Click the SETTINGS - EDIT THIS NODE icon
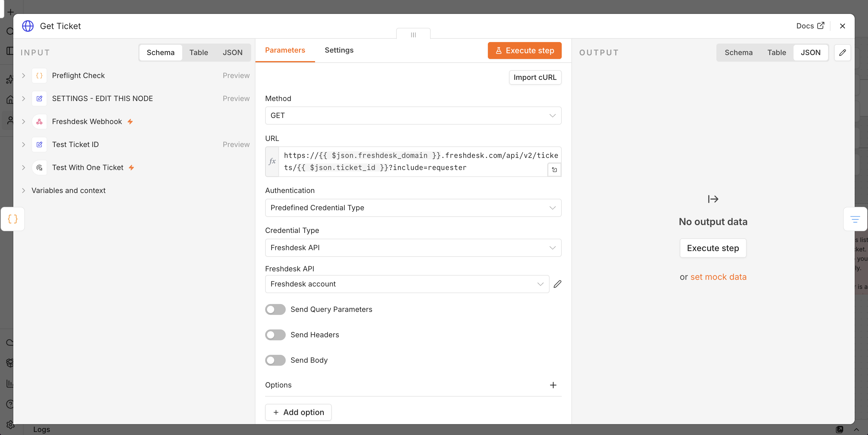This screenshot has width=868, height=435. pyautogui.click(x=39, y=98)
